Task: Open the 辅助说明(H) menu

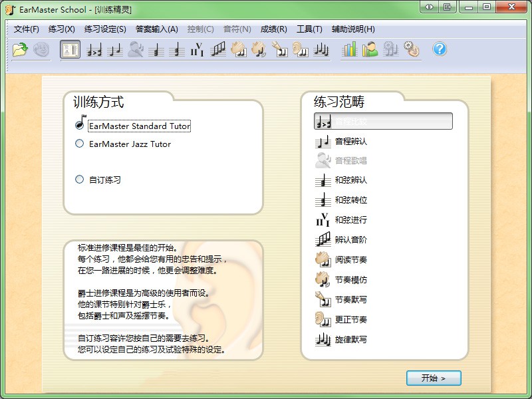Action: click(353, 29)
